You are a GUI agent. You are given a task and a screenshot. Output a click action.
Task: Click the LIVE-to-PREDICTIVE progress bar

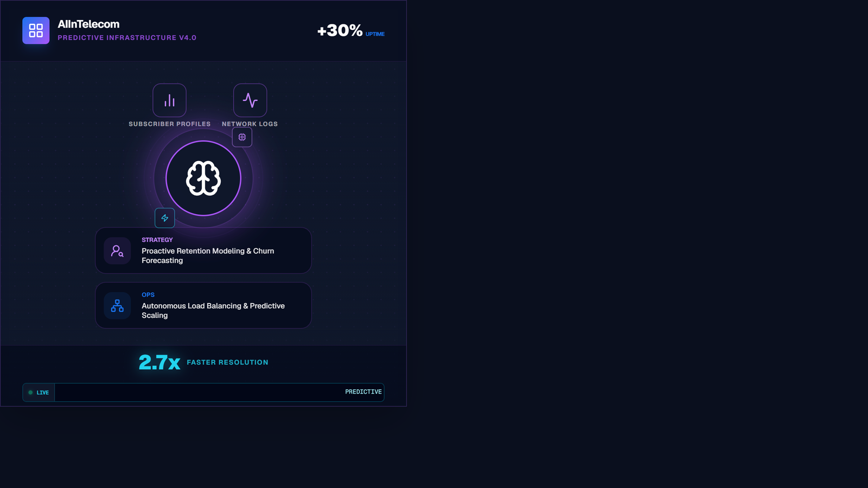219,392
